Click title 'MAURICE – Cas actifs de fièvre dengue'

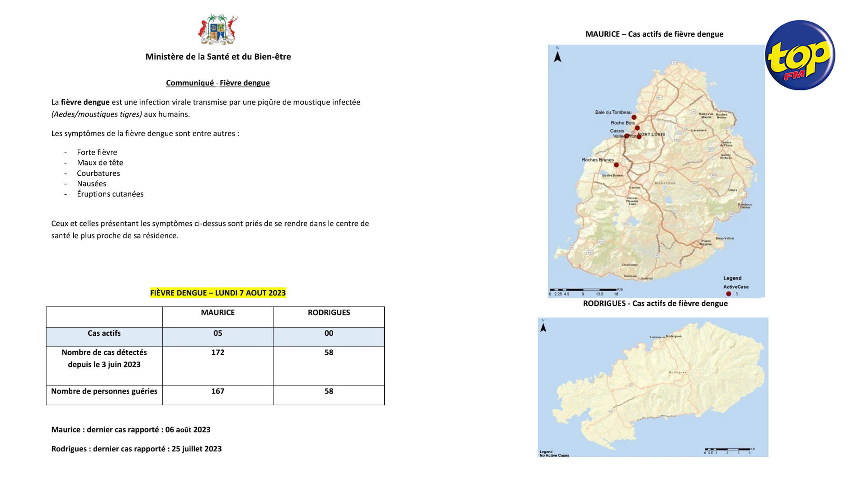point(654,34)
